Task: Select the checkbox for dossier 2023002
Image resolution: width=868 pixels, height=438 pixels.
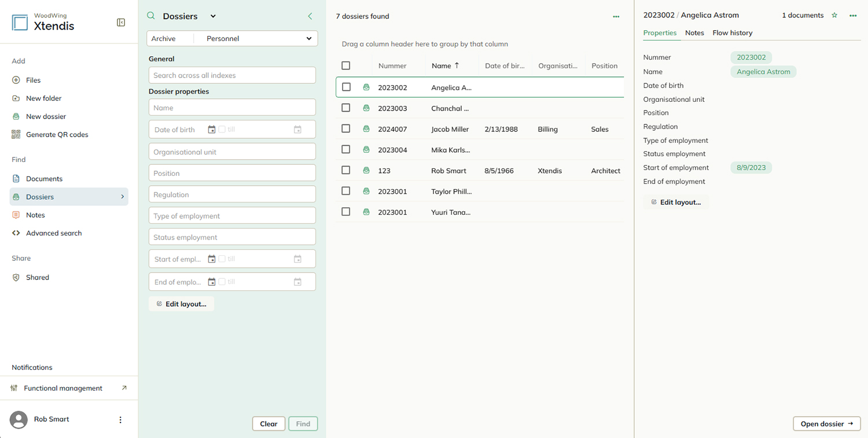Action: (346, 87)
